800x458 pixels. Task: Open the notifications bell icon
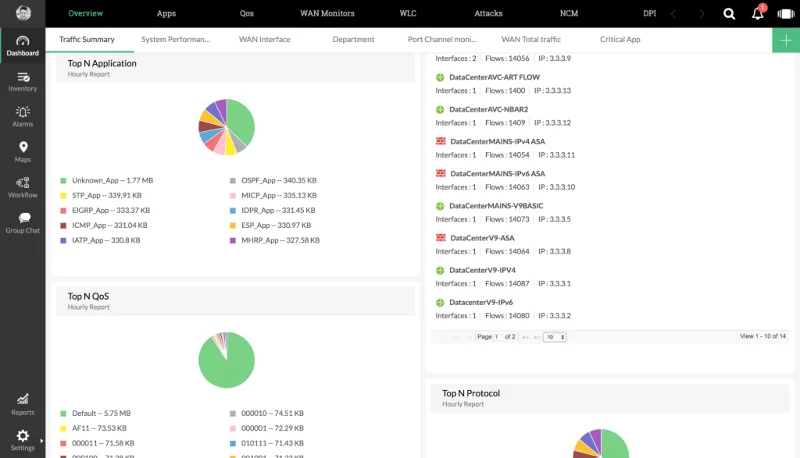tap(758, 14)
